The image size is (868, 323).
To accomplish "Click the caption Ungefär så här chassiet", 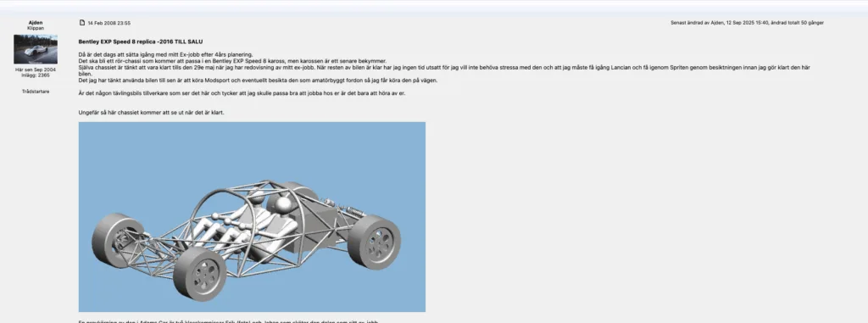I will click(x=151, y=113).
